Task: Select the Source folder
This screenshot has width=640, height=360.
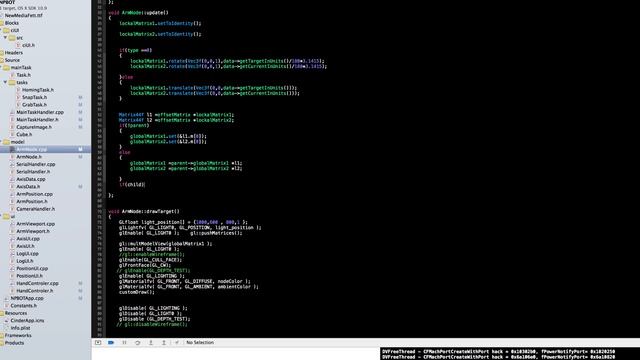Action: coord(12,60)
